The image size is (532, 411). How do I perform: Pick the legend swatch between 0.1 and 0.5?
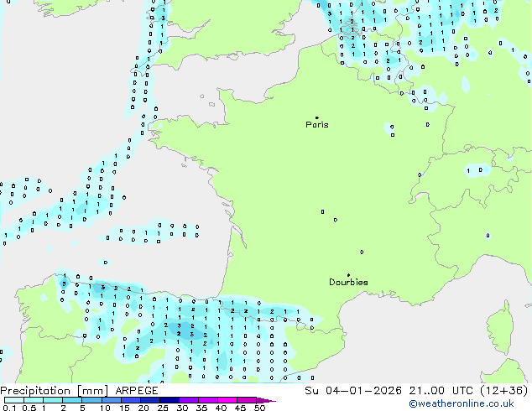(x=14, y=400)
